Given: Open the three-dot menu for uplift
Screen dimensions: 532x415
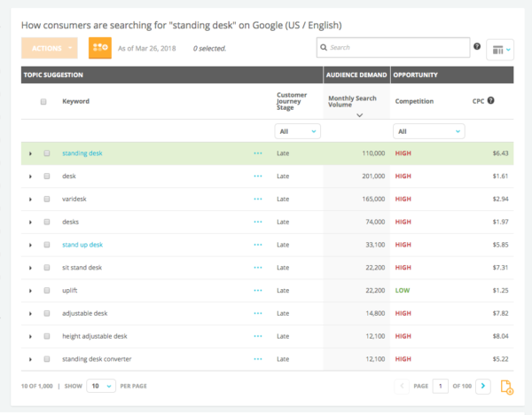Looking at the screenshot, I should pos(258,291).
